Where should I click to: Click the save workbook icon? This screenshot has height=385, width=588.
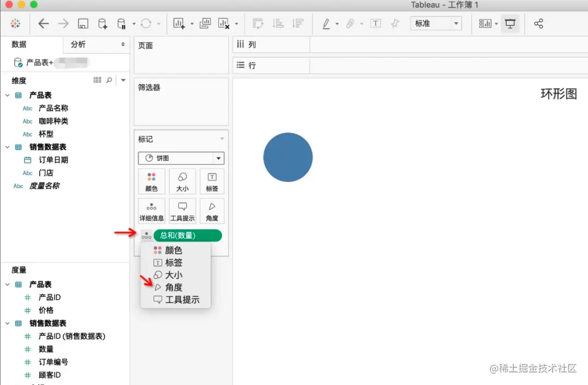pos(83,23)
